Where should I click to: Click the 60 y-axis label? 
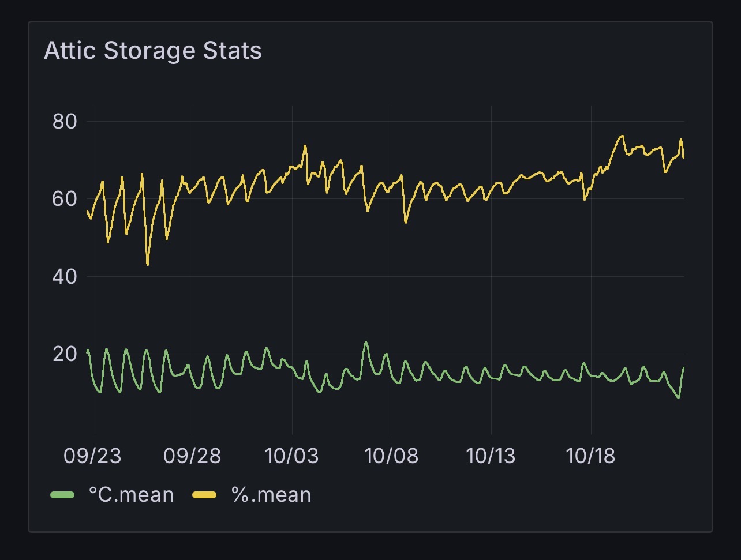[x=65, y=199]
